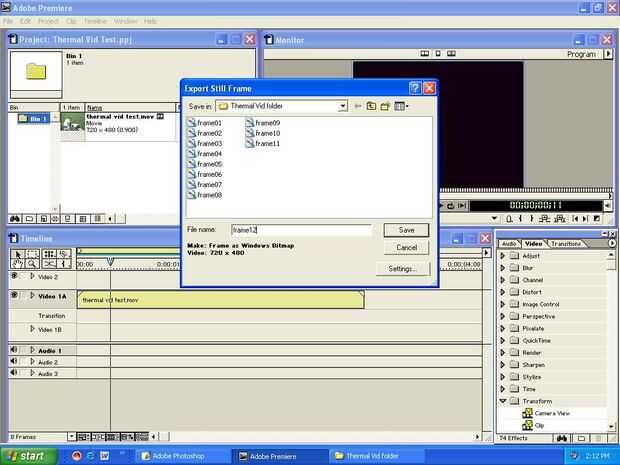Click the Timeline playhead edit line marker

[110, 261]
